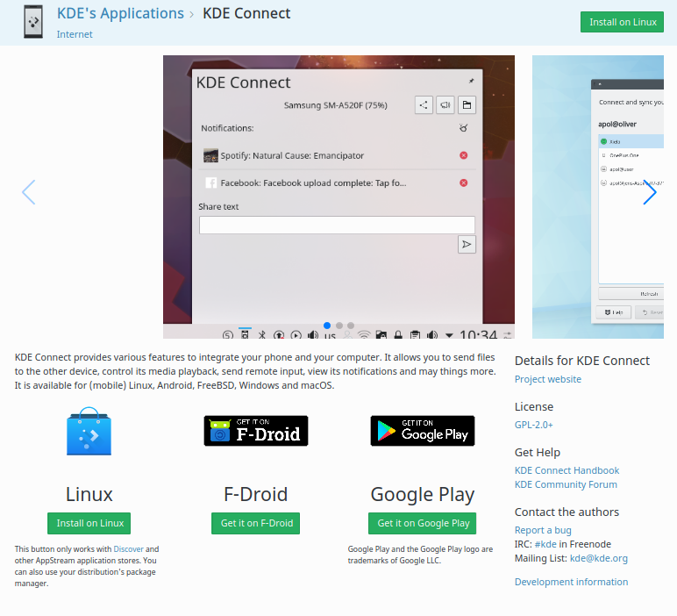Click the send text arrow button
Image resolution: width=677 pixels, height=616 pixels.
467,245
